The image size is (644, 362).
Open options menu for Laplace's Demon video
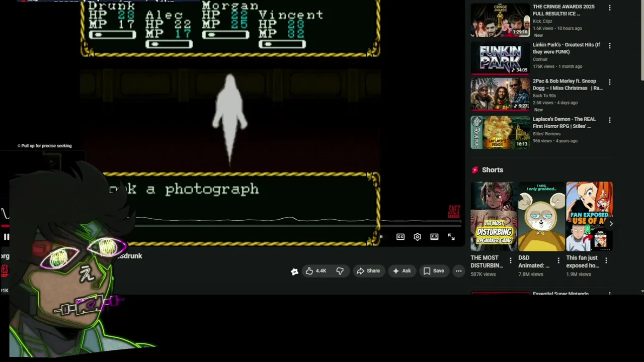pos(610,120)
